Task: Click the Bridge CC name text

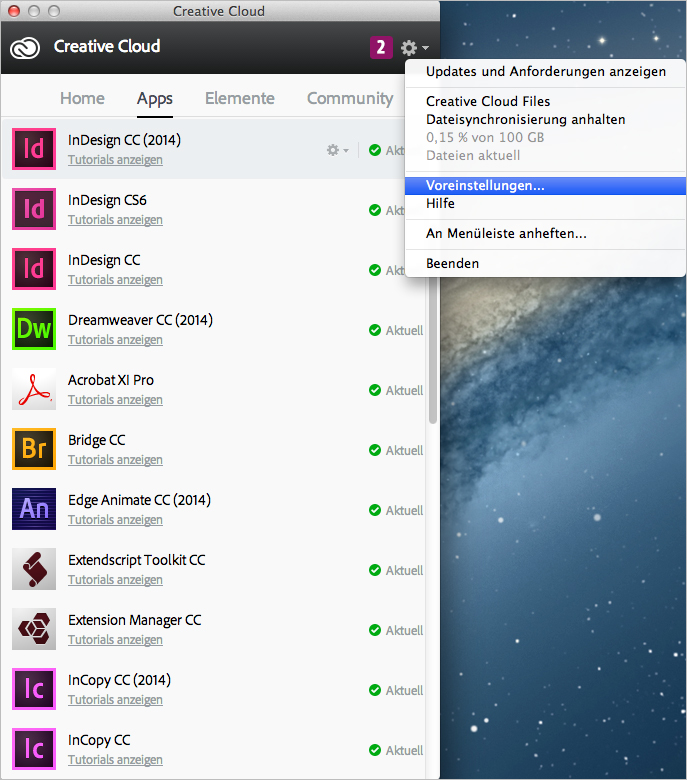Action: pos(97,440)
